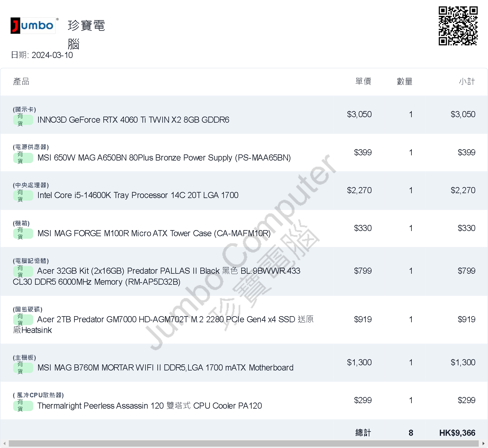Click the in-stock badge beside MSI MAG FORGE case
This screenshot has width=488, height=448.
click(x=23, y=233)
